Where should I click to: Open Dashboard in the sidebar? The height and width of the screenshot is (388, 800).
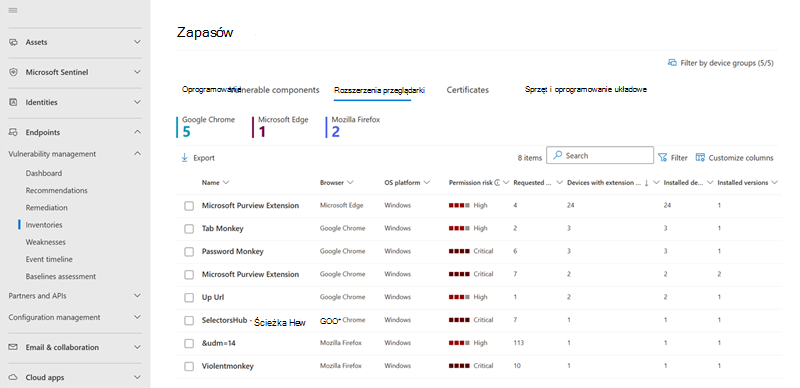coord(44,173)
